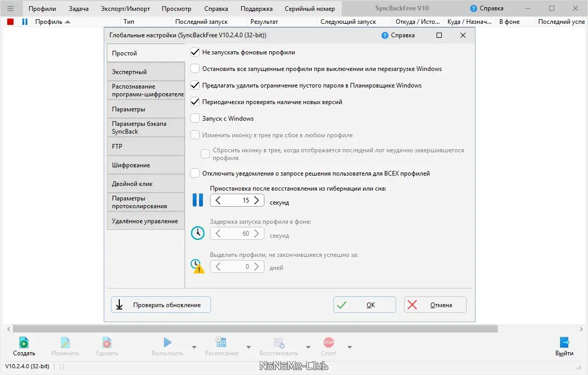This screenshot has height=375, width=588.
Task: Decrease hibernation pause seconds value
Action: pos(218,200)
